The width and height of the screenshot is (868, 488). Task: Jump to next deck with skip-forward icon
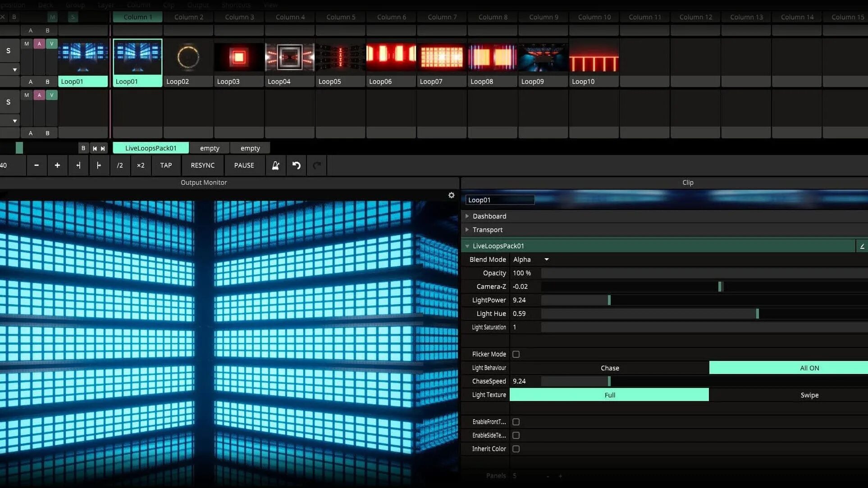pos(103,148)
